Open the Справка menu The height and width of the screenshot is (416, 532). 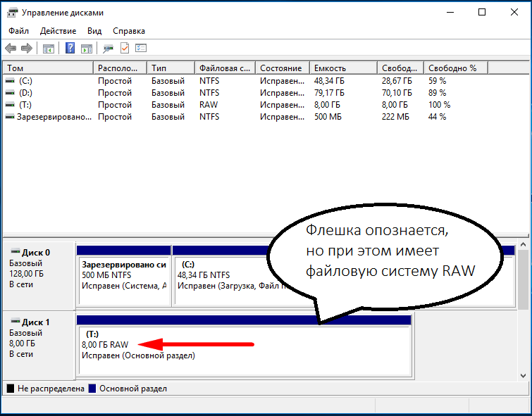(129, 31)
